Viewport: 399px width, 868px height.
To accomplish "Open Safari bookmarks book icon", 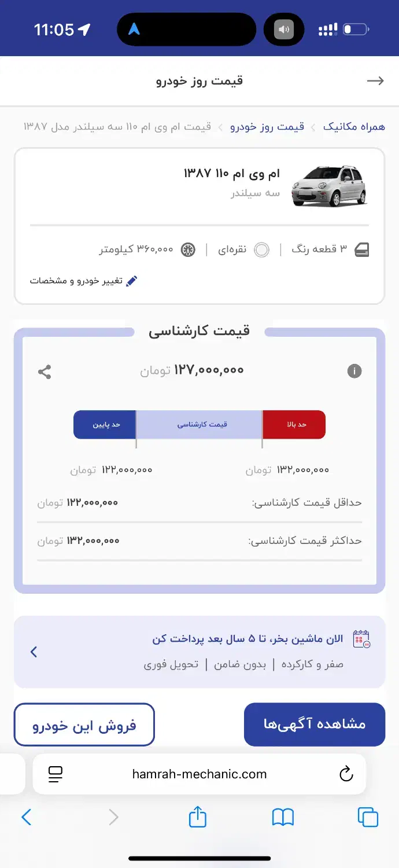I will pyautogui.click(x=283, y=817).
